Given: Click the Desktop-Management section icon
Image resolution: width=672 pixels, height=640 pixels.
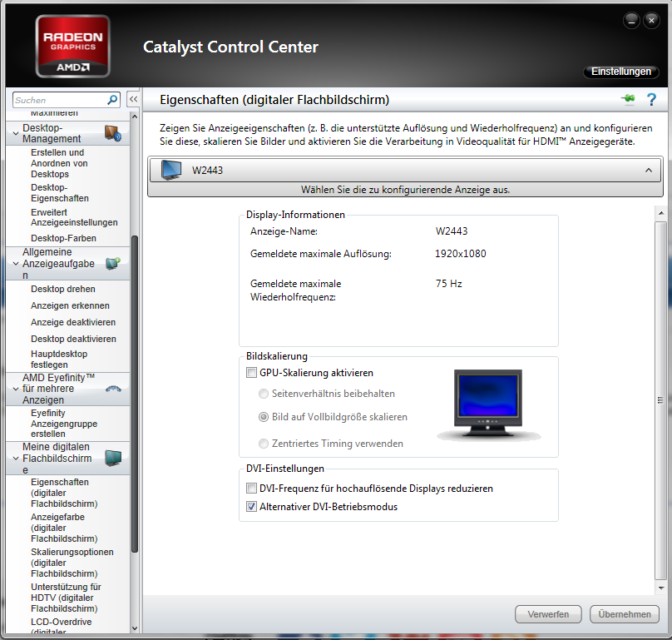Looking at the screenshot, I should point(113,133).
